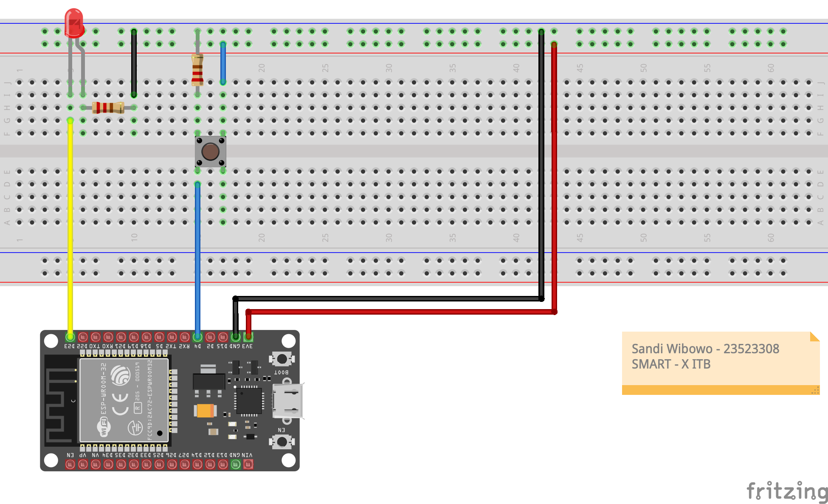Click the EN reset button on the ESP32
Viewport: 828px width, 504px height.
[x=282, y=442]
